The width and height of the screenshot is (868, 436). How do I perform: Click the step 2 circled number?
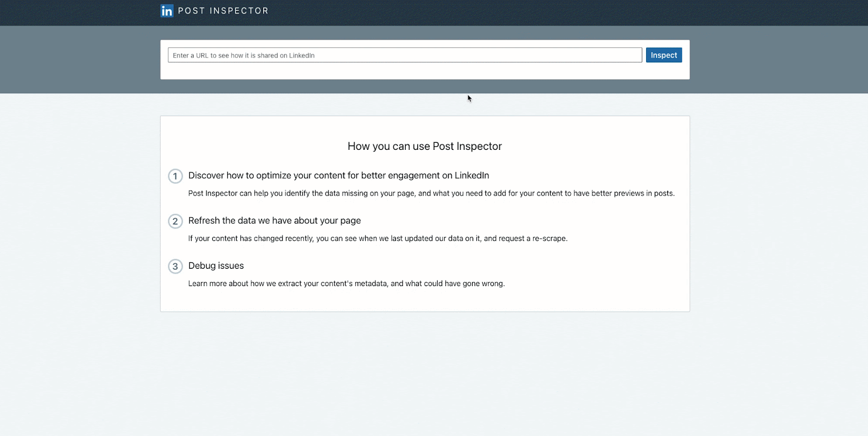point(175,221)
